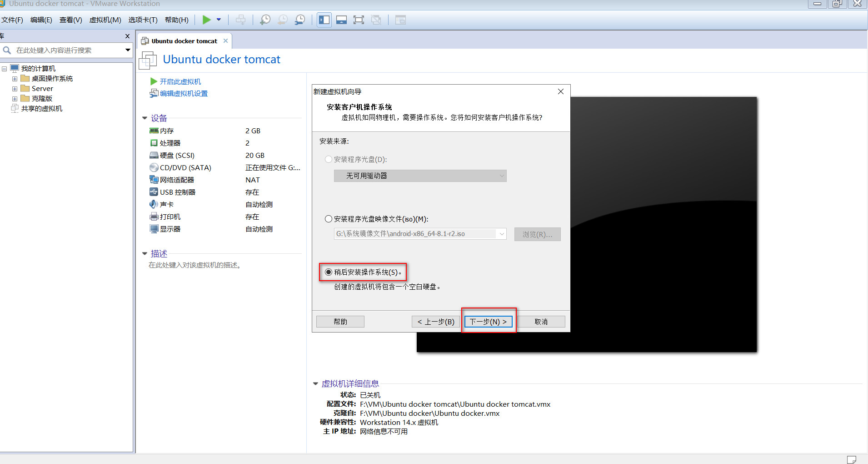Collapse the 设备 section

[145, 118]
